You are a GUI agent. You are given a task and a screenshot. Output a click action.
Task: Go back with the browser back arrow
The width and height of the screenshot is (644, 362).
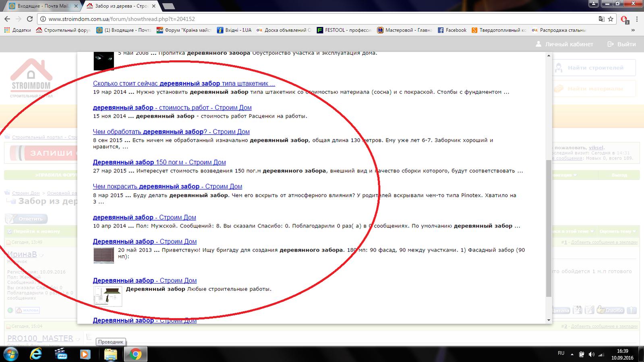point(7,19)
